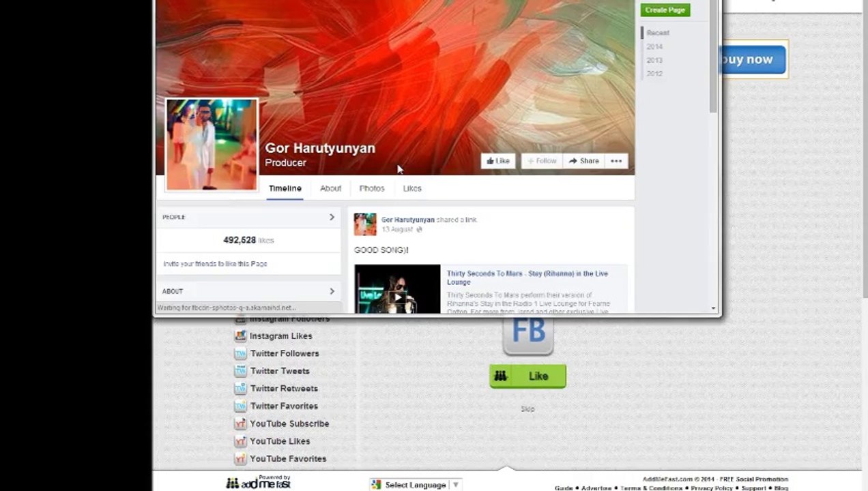The height and width of the screenshot is (491, 868).
Task: Open the Photos tab
Action: [x=372, y=188]
